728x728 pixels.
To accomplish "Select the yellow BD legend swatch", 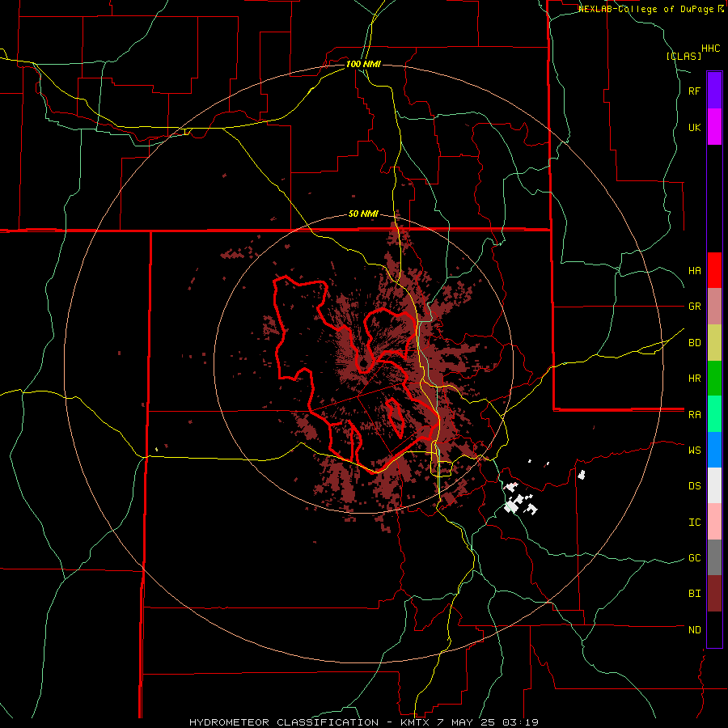I will [714, 343].
